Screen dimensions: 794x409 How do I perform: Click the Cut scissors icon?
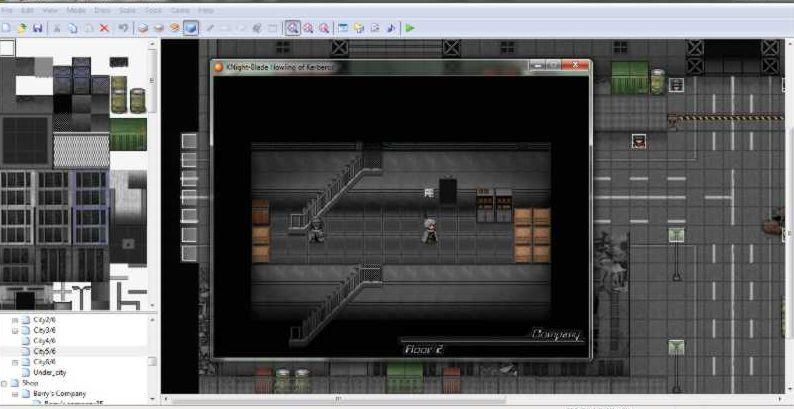point(57,28)
